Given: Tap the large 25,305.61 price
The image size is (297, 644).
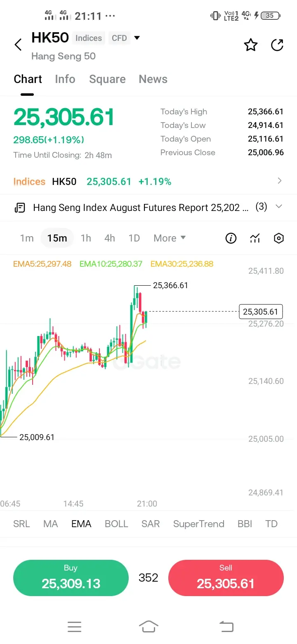Looking at the screenshot, I should tap(64, 117).
